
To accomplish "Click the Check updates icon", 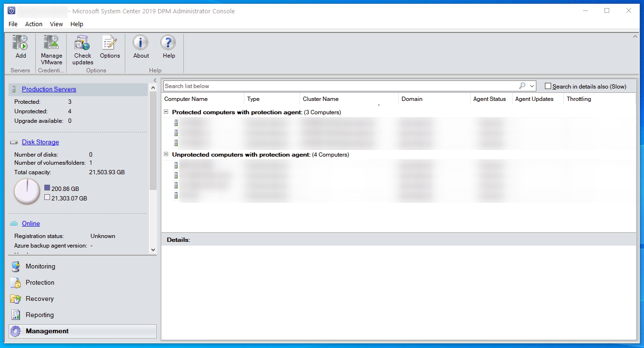I will (82, 43).
